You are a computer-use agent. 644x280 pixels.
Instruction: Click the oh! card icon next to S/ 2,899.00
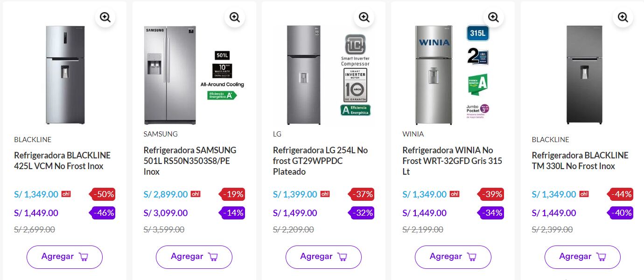click(195, 194)
